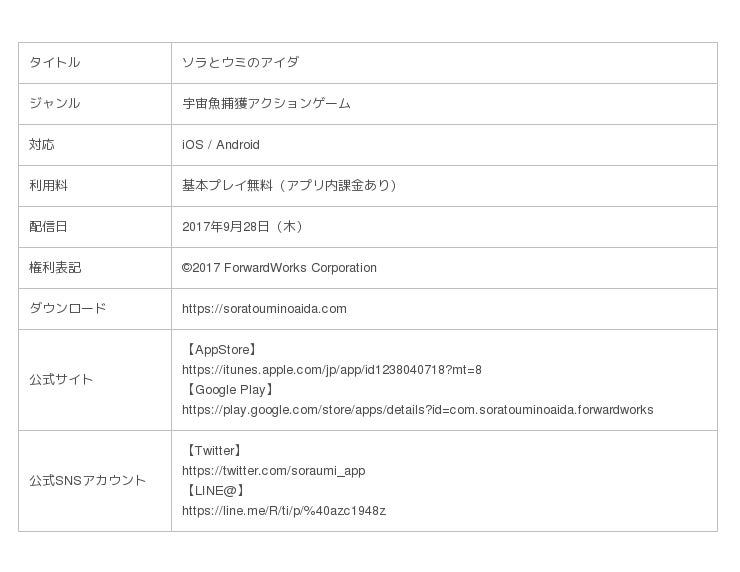Viewport: 740px width, 572px height.
Task: Open the LINE@ account URL
Action: point(283,511)
